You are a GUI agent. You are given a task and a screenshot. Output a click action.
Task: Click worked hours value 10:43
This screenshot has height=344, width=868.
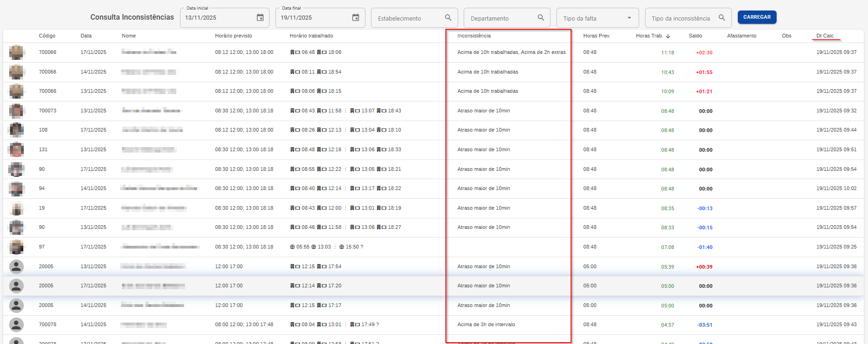click(x=667, y=72)
